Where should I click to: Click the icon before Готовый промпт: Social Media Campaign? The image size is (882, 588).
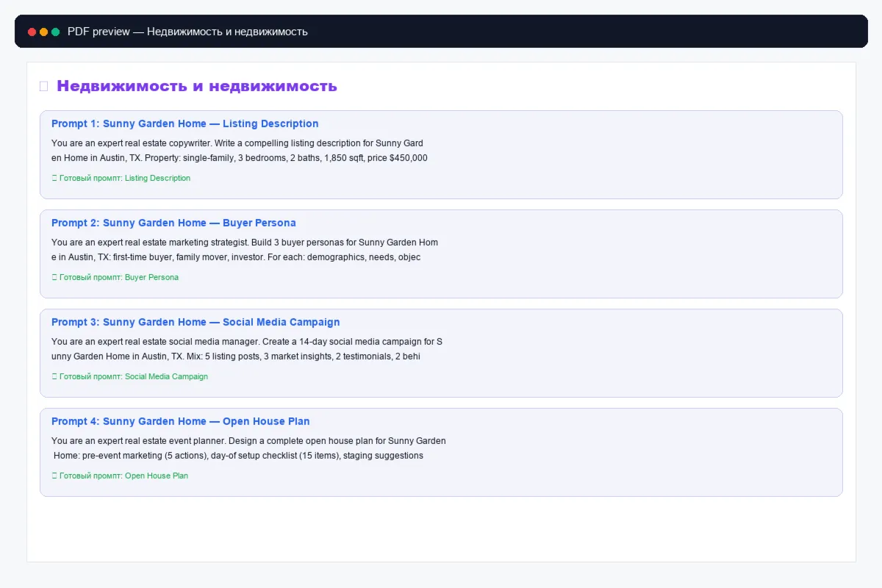tap(54, 376)
